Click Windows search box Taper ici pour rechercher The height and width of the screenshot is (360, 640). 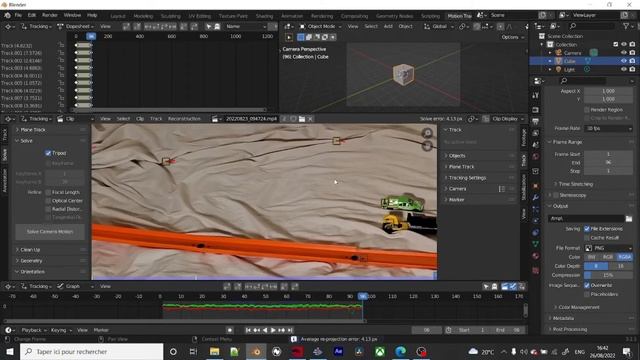91,351
